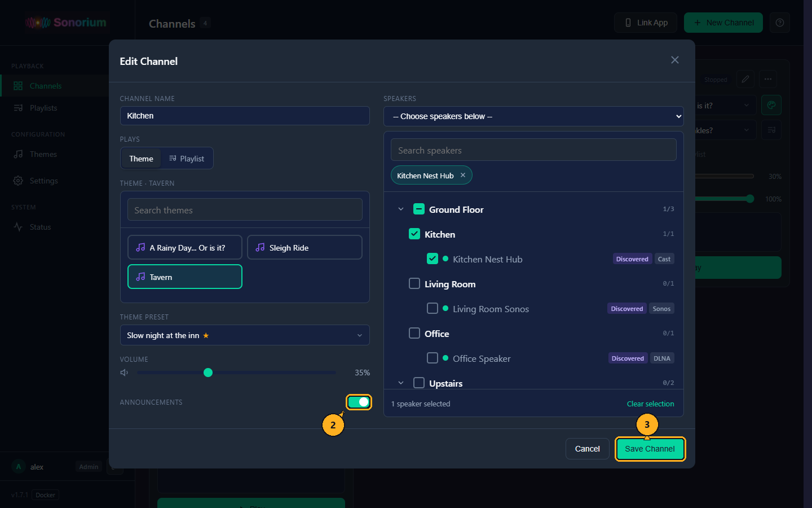Select the Theme tab under Plays

pyautogui.click(x=141, y=159)
